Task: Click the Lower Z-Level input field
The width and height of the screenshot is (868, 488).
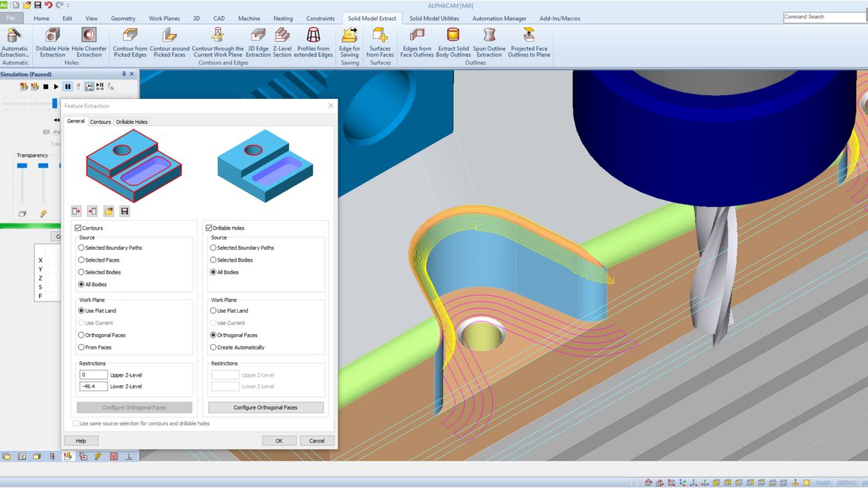Action: click(93, 386)
